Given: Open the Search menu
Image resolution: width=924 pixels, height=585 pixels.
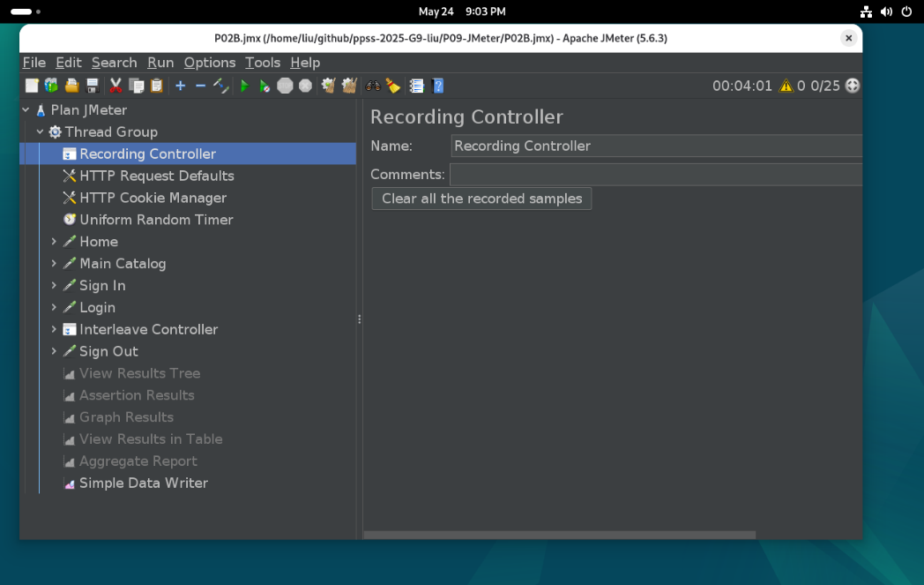Looking at the screenshot, I should click(x=115, y=63).
